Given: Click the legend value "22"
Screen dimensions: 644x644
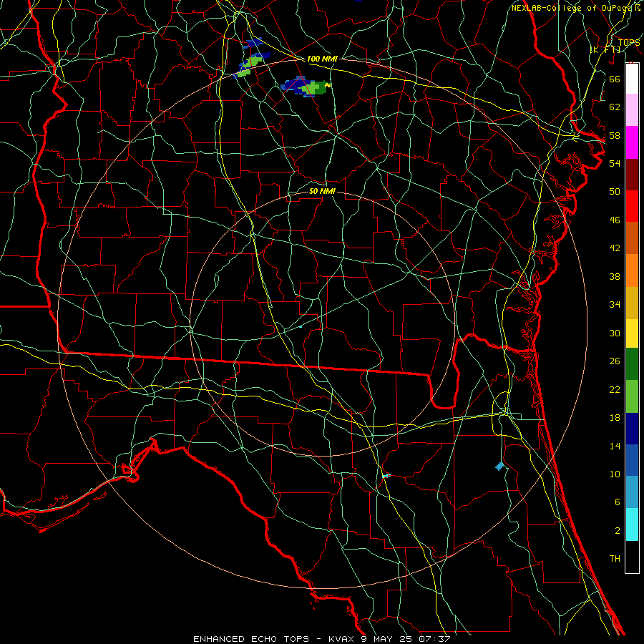Looking at the screenshot, I should click(x=615, y=389).
